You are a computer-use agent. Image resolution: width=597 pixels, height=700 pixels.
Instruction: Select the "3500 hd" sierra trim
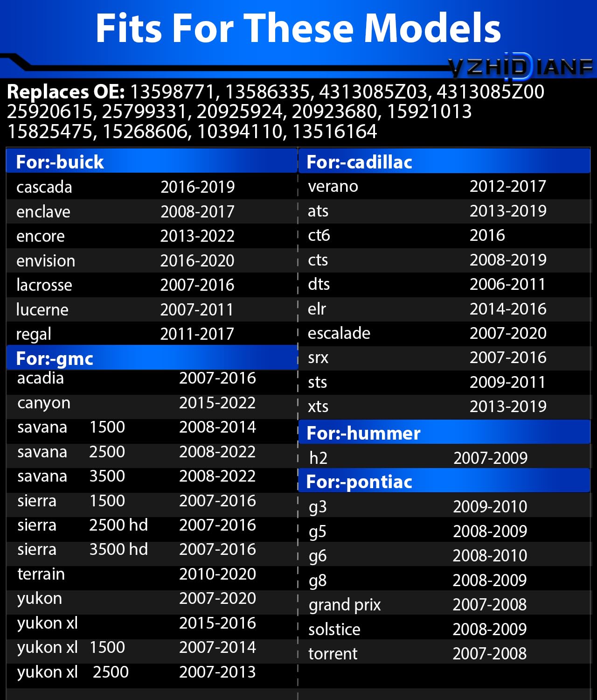click(118, 549)
